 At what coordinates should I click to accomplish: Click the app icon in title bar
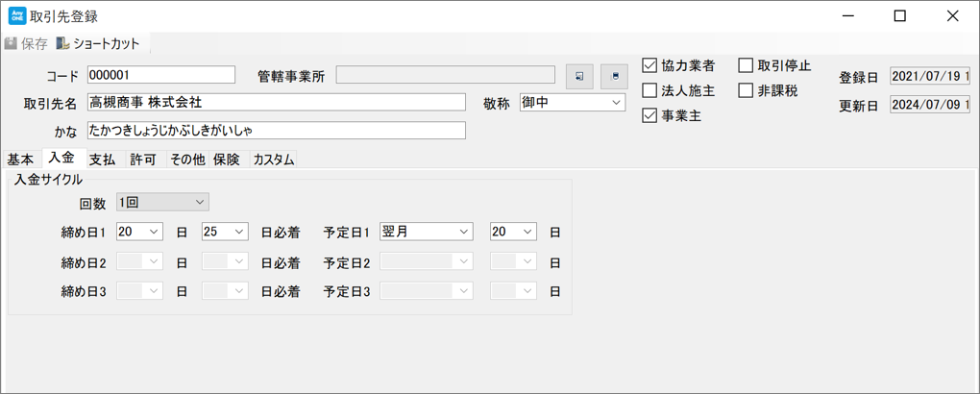click(16, 16)
